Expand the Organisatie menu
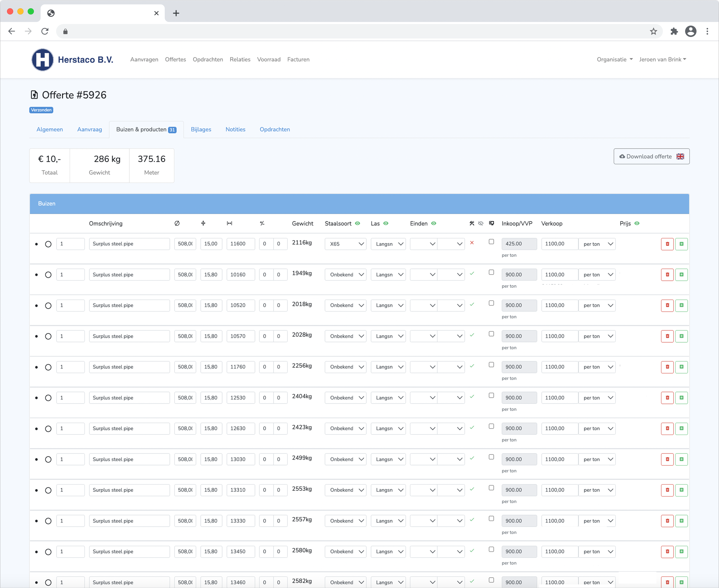Image resolution: width=719 pixels, height=588 pixels. [614, 60]
